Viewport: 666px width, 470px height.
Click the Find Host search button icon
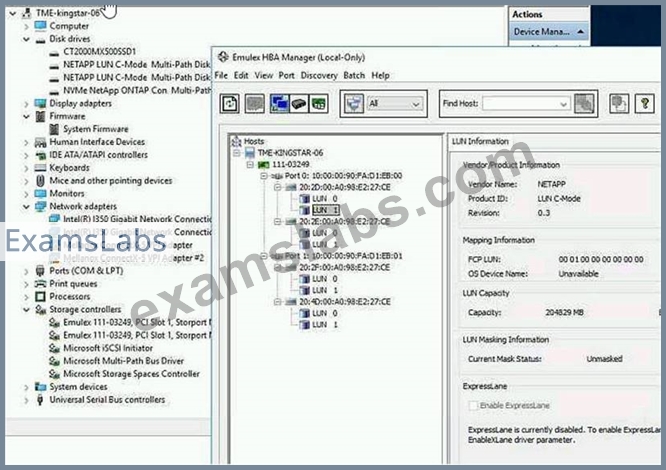tap(584, 104)
